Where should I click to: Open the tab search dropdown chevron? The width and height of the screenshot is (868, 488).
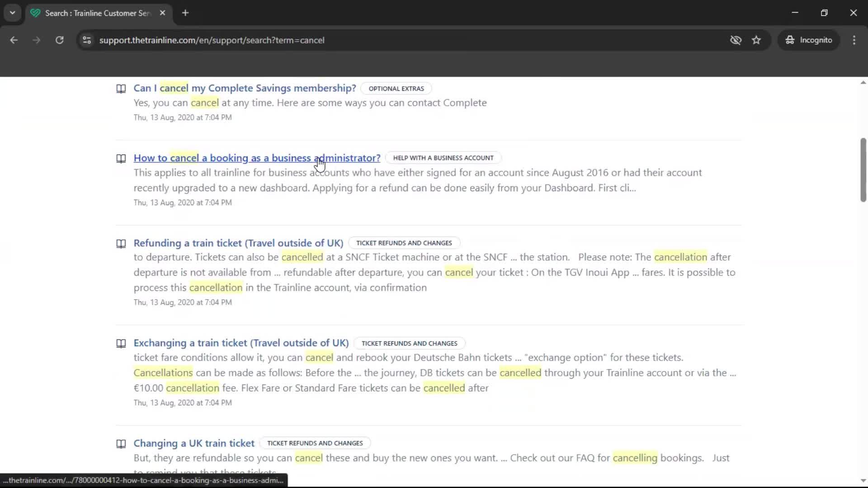pyautogui.click(x=12, y=13)
